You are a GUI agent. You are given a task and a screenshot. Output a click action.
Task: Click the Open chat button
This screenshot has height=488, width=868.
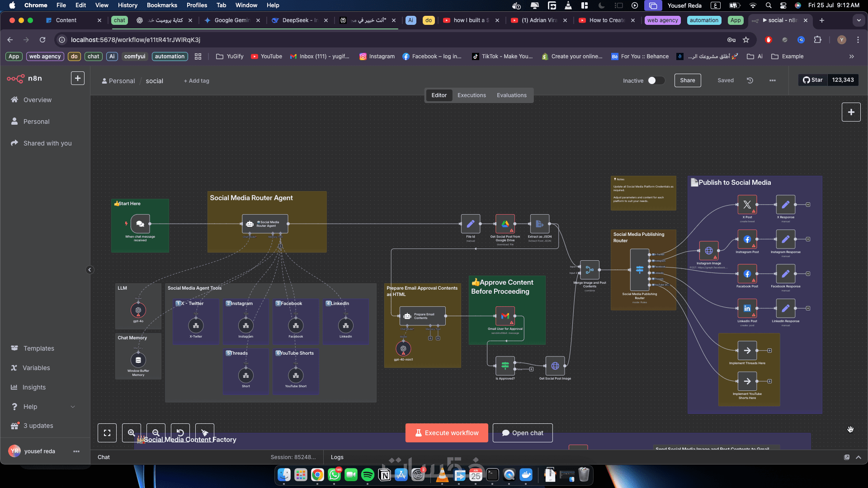pyautogui.click(x=523, y=433)
